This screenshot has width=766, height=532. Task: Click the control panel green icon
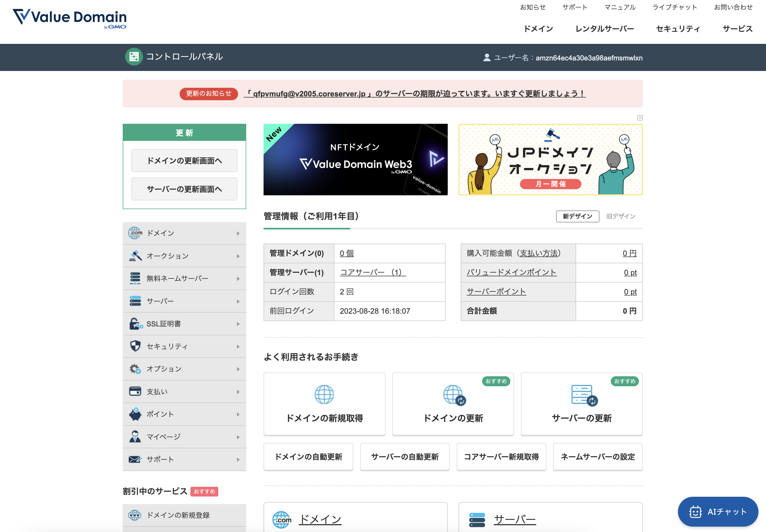click(134, 57)
